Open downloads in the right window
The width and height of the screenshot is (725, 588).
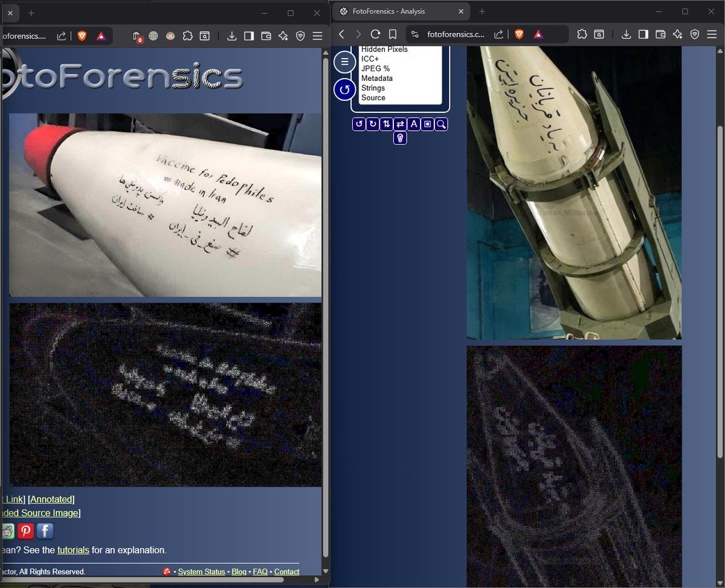(627, 34)
